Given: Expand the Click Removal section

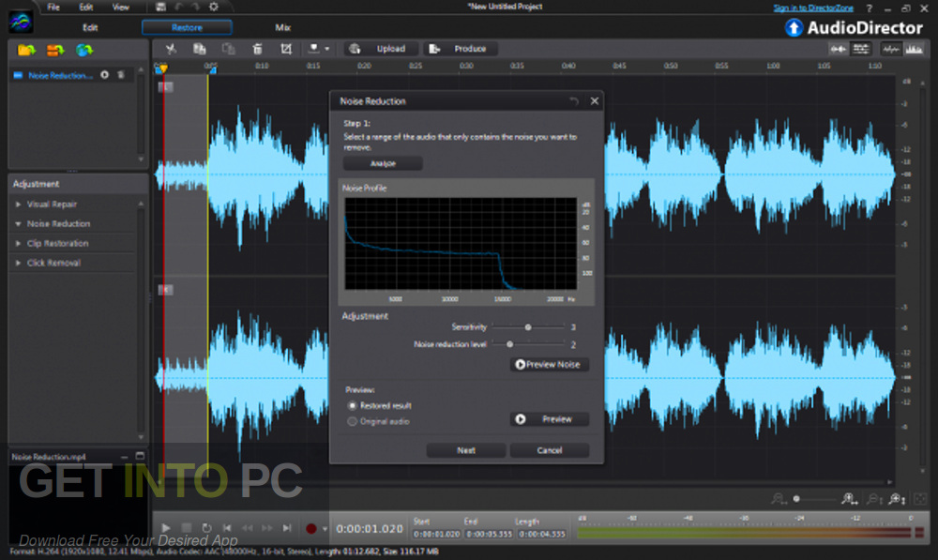Looking at the screenshot, I should (x=18, y=263).
